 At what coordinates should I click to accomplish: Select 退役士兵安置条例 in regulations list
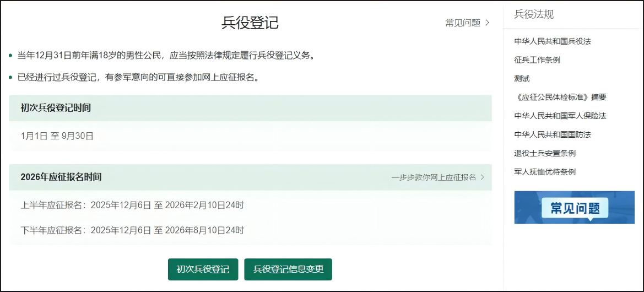pos(544,153)
